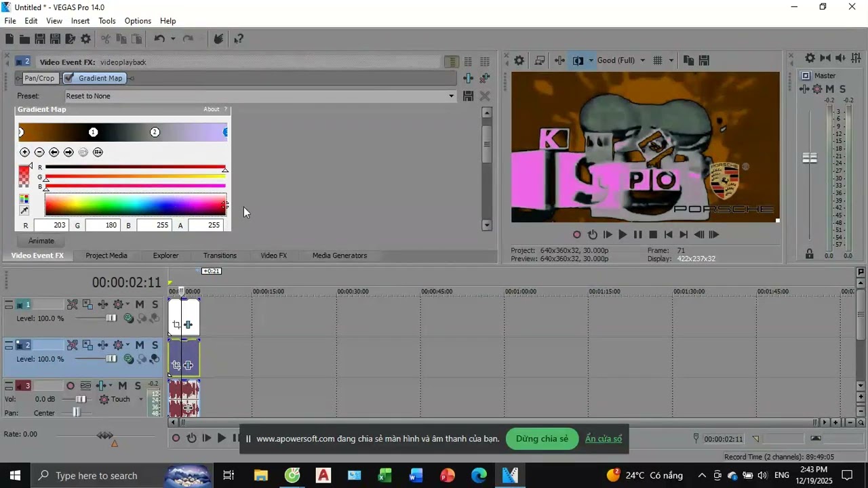Select next gradient stop arrow
The height and width of the screenshot is (488, 868).
pos(68,152)
